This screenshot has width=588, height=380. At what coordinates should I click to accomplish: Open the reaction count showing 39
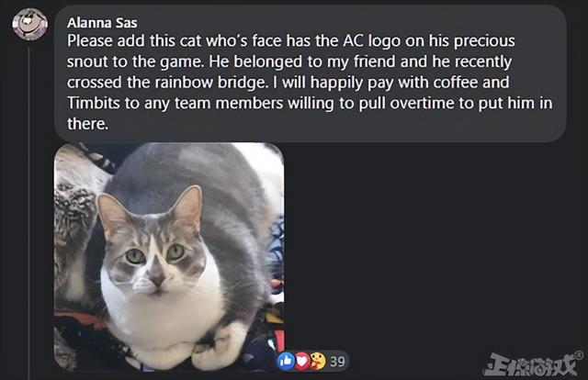[337, 362]
